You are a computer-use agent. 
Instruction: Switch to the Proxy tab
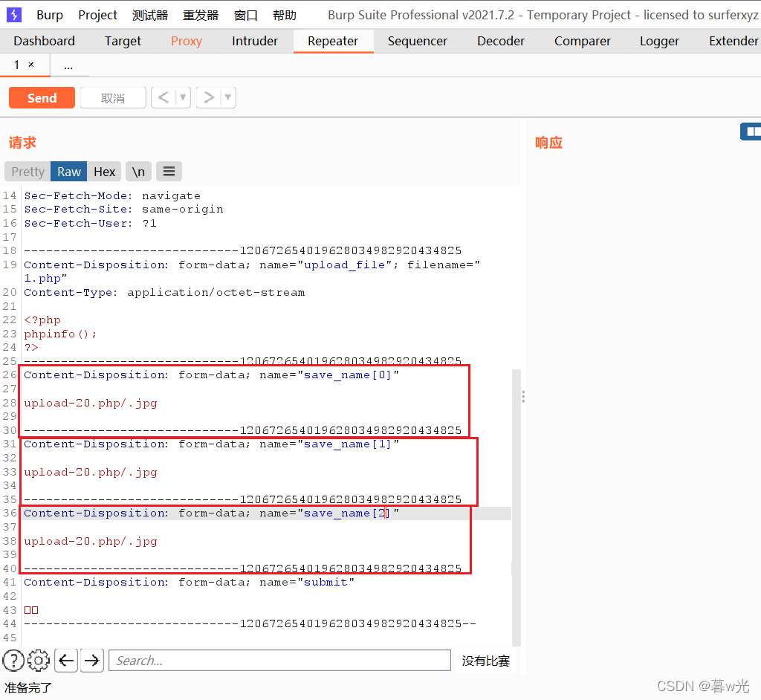point(187,42)
